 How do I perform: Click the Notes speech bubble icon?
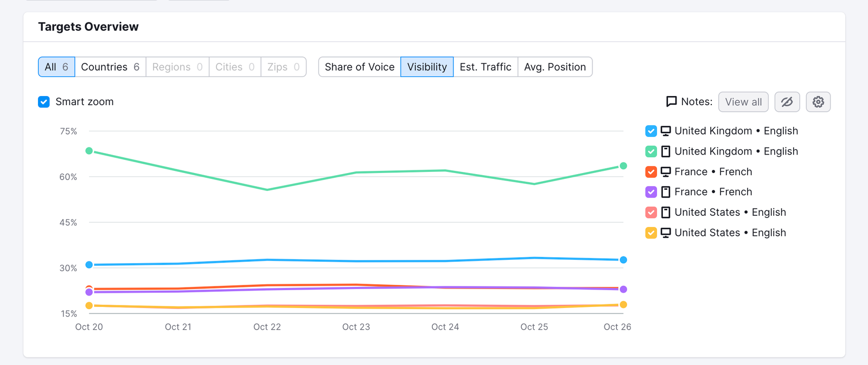671,101
